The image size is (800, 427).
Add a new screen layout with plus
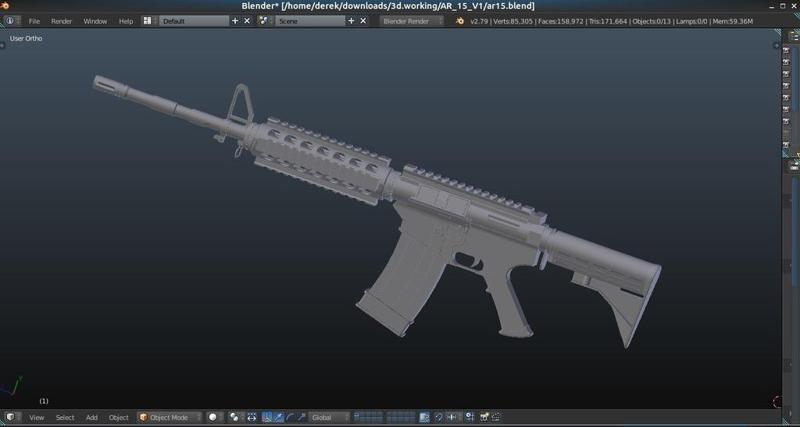coord(235,21)
